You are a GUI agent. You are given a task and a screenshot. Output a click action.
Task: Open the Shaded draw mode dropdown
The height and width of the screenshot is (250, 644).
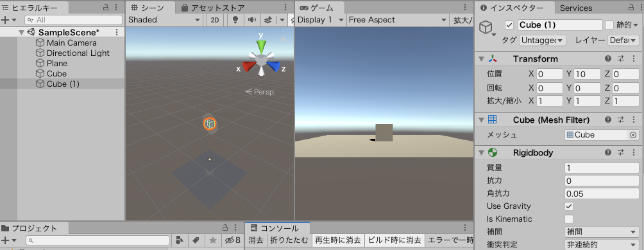pos(164,20)
